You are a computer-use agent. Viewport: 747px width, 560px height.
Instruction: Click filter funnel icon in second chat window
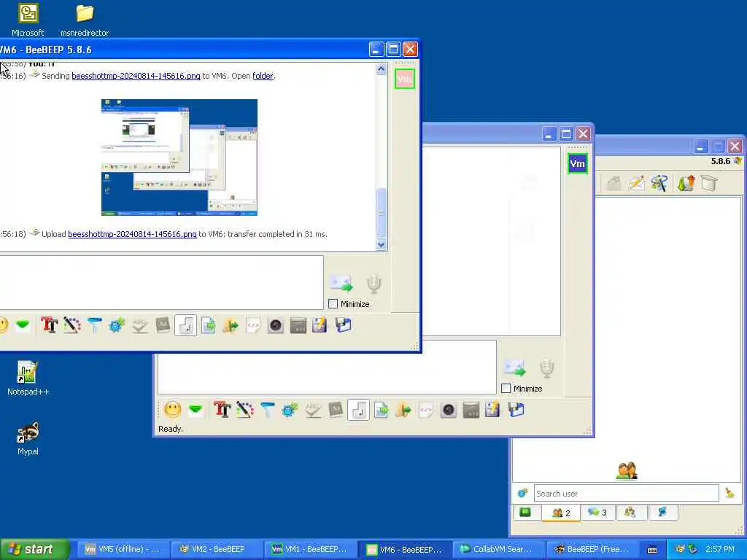[x=268, y=410]
